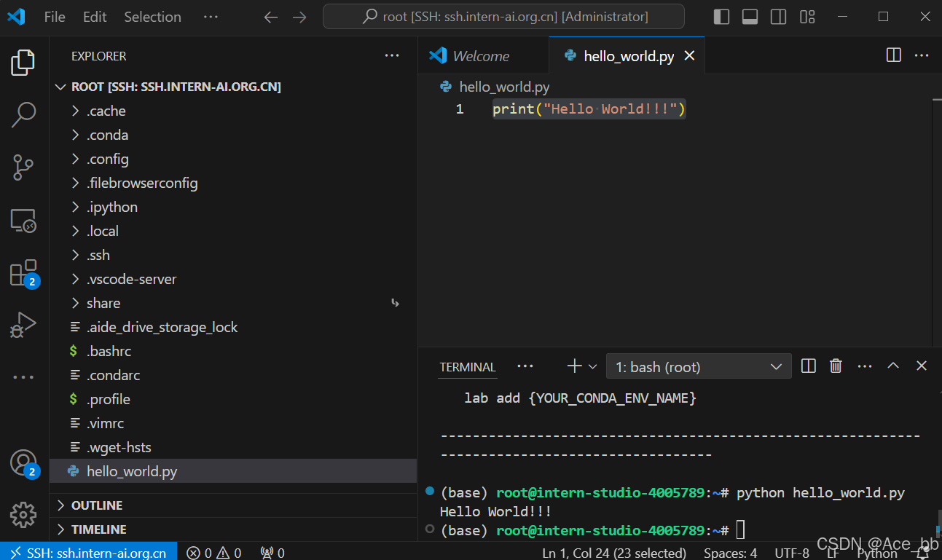
Task: Open the Remote Explorer view
Action: 23,221
